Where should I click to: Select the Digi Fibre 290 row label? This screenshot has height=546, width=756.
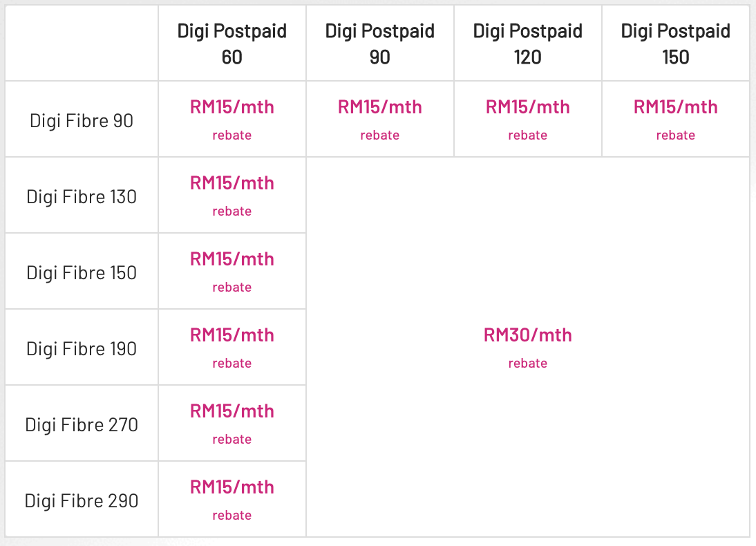[82, 501]
